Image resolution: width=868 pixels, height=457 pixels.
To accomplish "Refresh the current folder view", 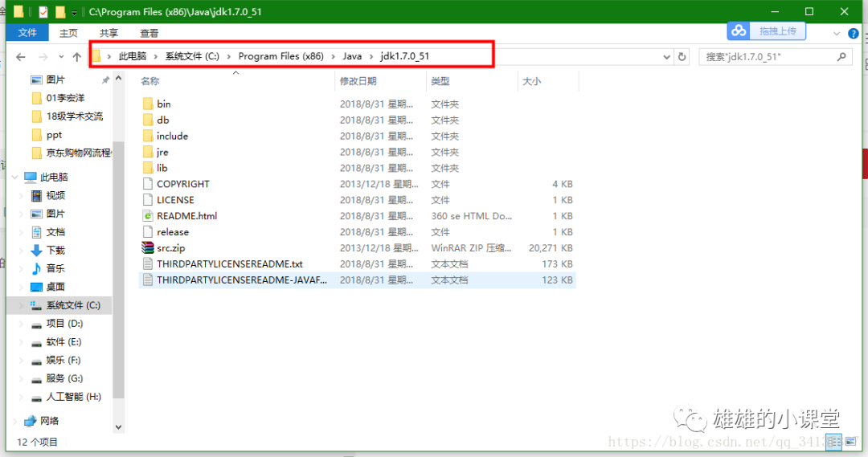I will coord(682,56).
